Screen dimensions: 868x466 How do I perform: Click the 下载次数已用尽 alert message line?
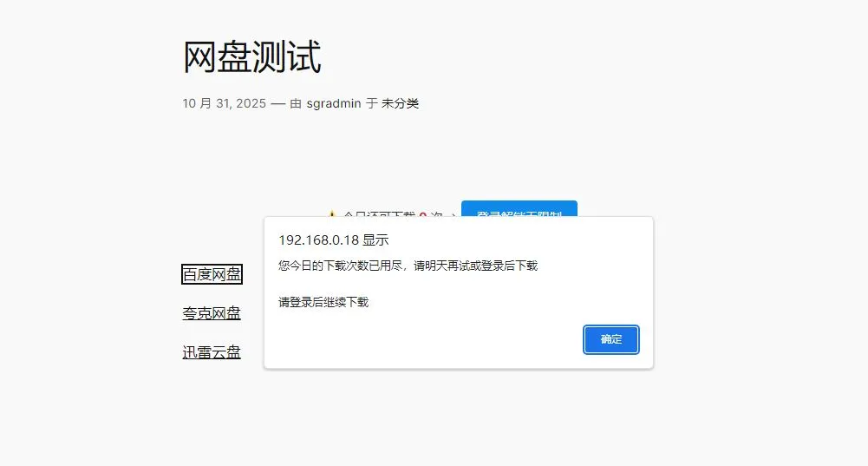(408, 266)
